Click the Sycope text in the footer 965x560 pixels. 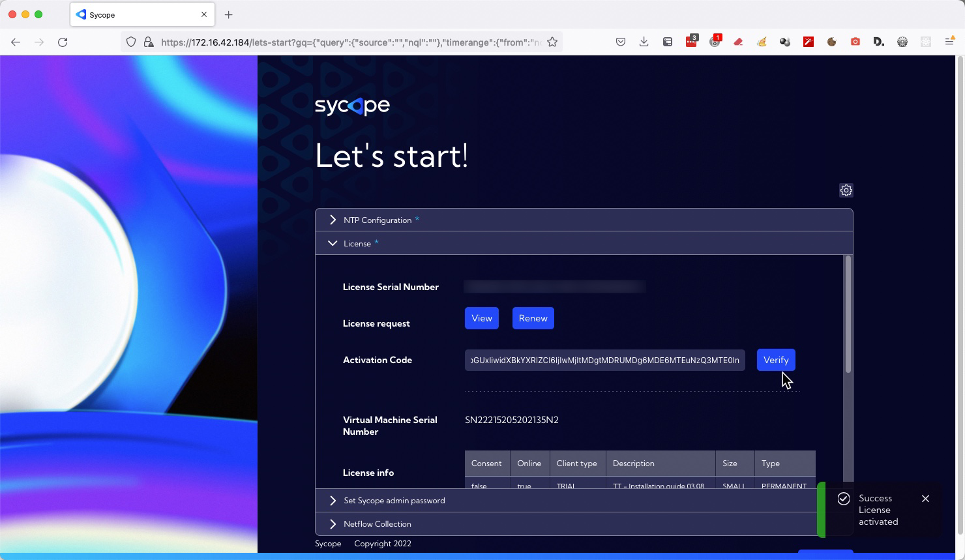328,544
